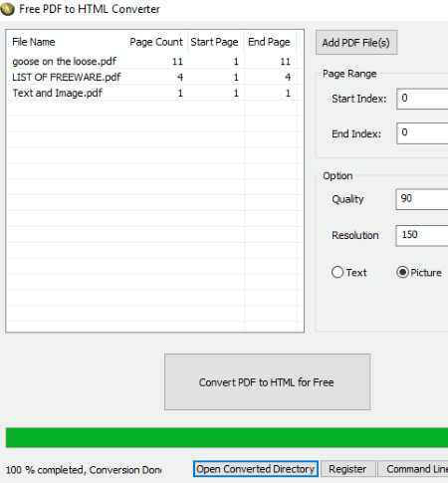Click the green conversion progress bar
The height and width of the screenshot is (483, 448).
pyautogui.click(x=227, y=437)
